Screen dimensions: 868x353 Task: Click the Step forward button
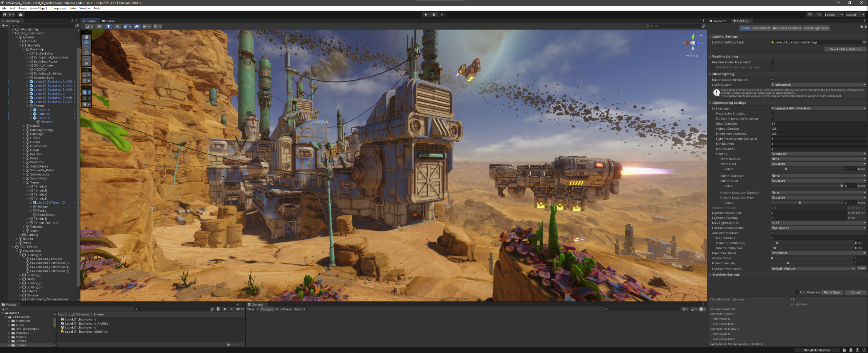point(442,15)
